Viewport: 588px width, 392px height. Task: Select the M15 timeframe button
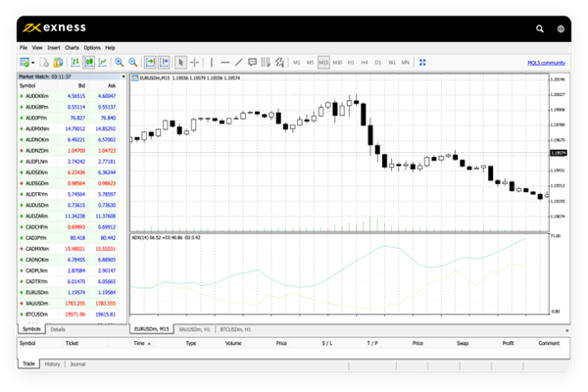(323, 63)
